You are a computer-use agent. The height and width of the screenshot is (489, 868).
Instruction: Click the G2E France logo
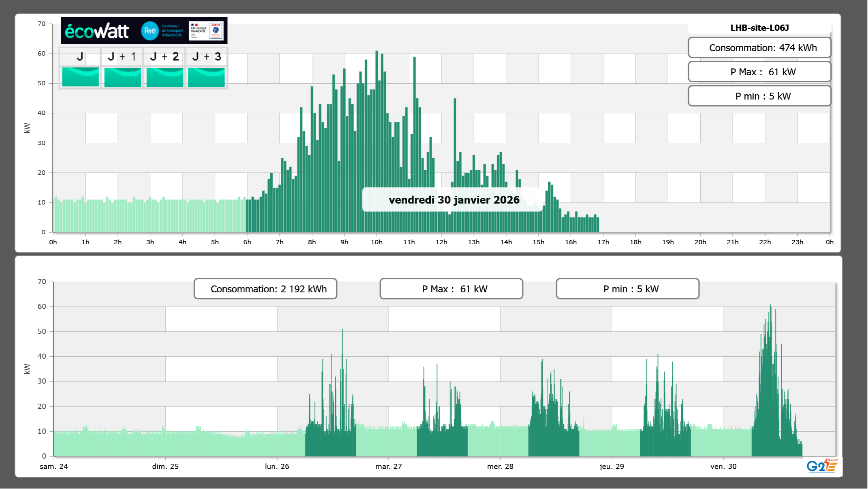(822, 466)
